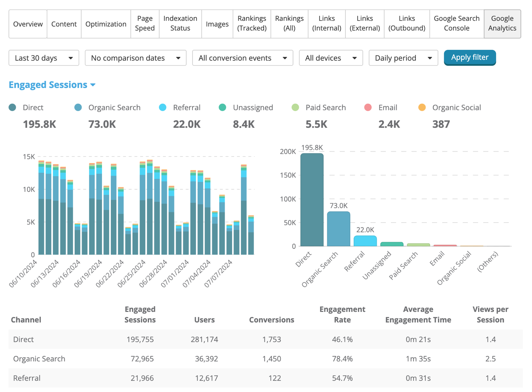Click the 54.7% engagement rate cell
The image size is (532, 392).
pyautogui.click(x=342, y=378)
